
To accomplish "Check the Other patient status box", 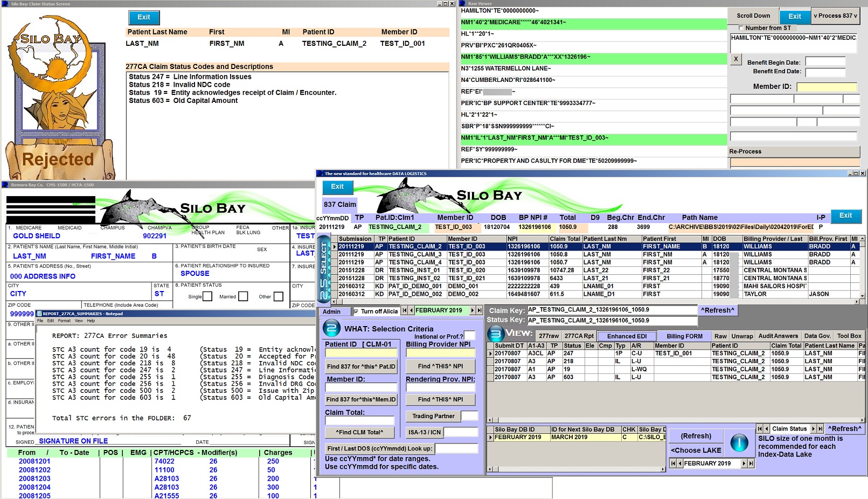I will [278, 296].
